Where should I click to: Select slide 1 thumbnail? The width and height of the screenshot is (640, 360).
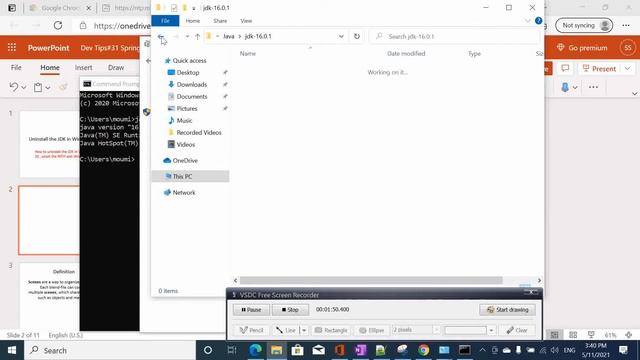49,144
